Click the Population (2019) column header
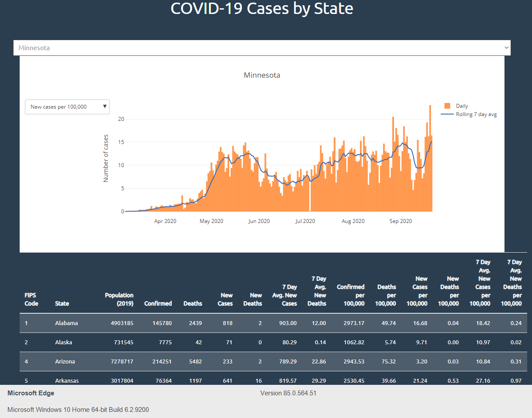 (x=119, y=299)
